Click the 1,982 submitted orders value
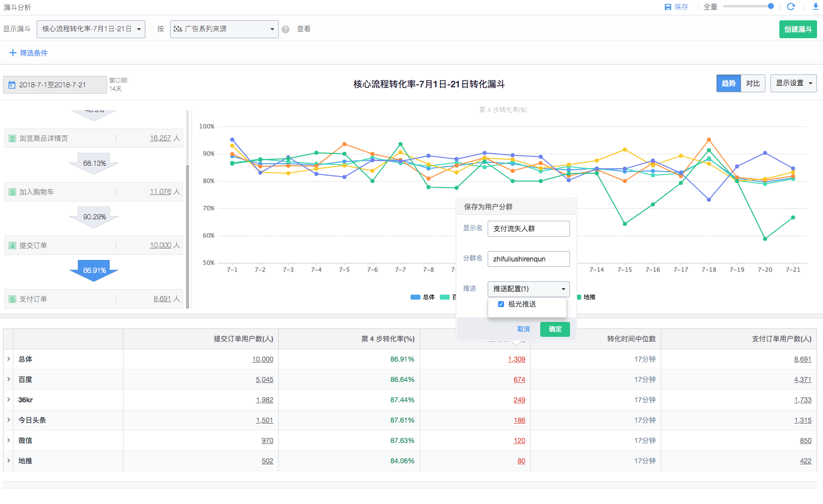The image size is (823, 504). pyautogui.click(x=264, y=400)
